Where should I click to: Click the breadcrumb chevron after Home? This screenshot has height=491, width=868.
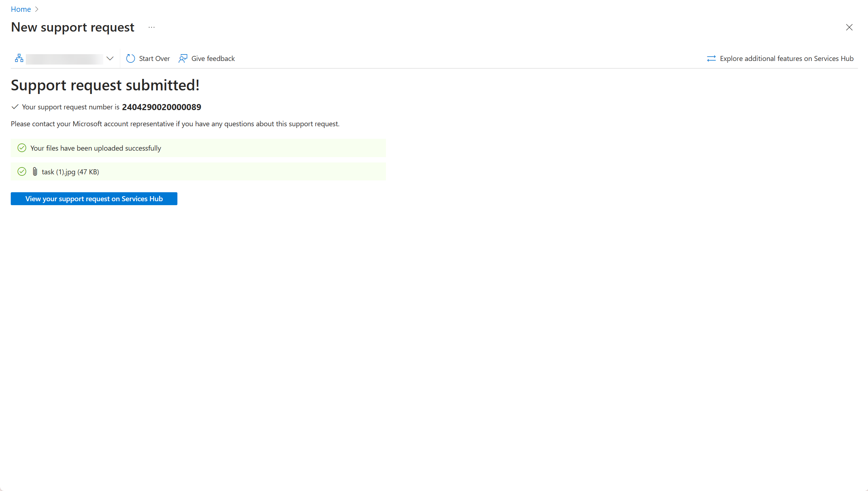click(37, 9)
